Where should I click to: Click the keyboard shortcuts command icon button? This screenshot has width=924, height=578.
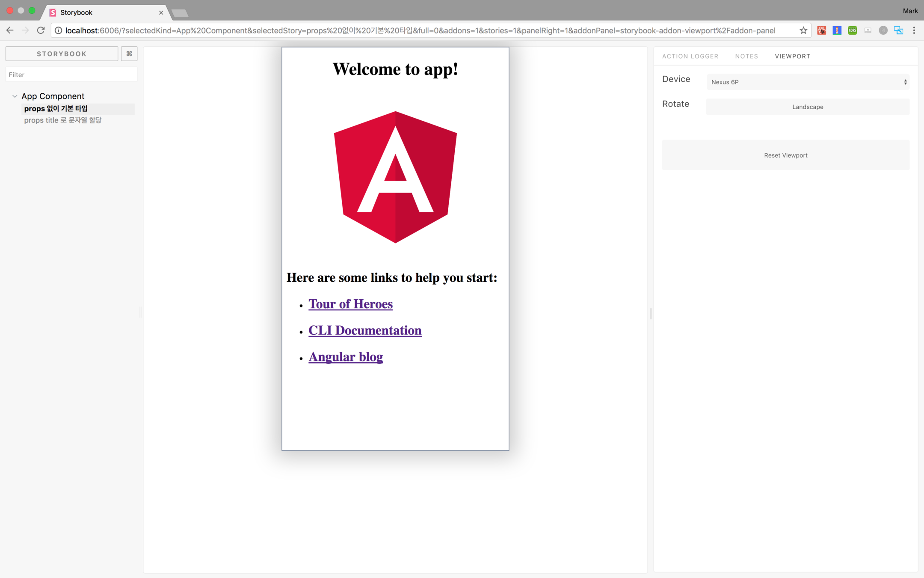tap(129, 54)
